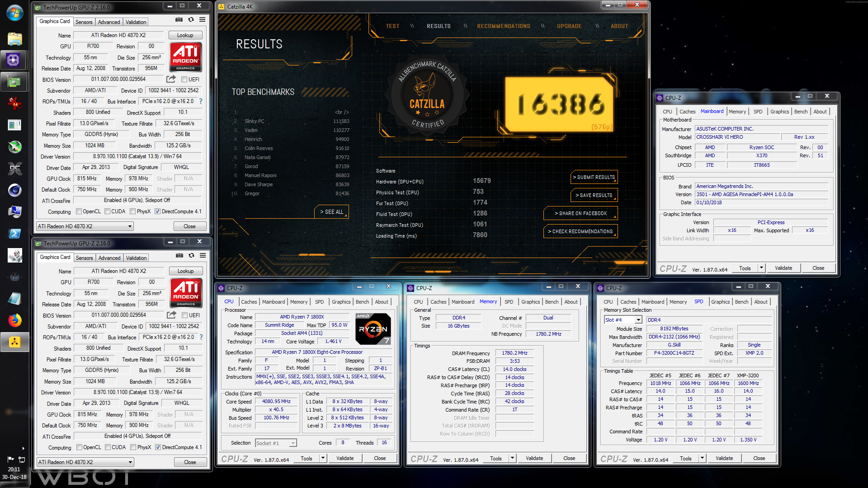Open the PowerShell taskbar icon
The width and height of the screenshot is (868, 488).
[14, 234]
